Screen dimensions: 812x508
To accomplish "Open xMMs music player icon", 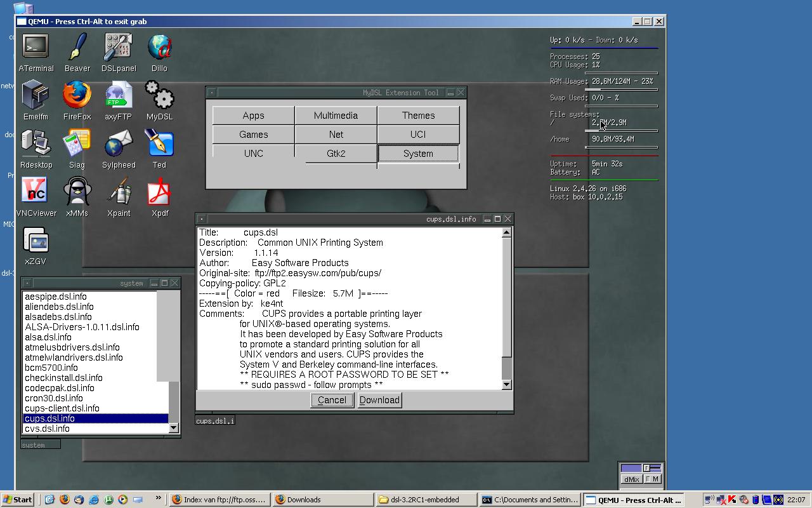I will click(77, 192).
